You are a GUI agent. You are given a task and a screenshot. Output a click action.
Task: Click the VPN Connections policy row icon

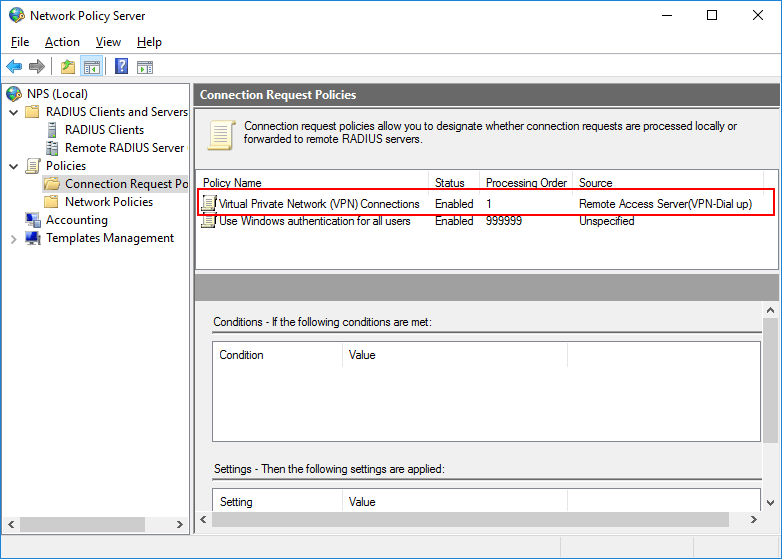(x=209, y=203)
